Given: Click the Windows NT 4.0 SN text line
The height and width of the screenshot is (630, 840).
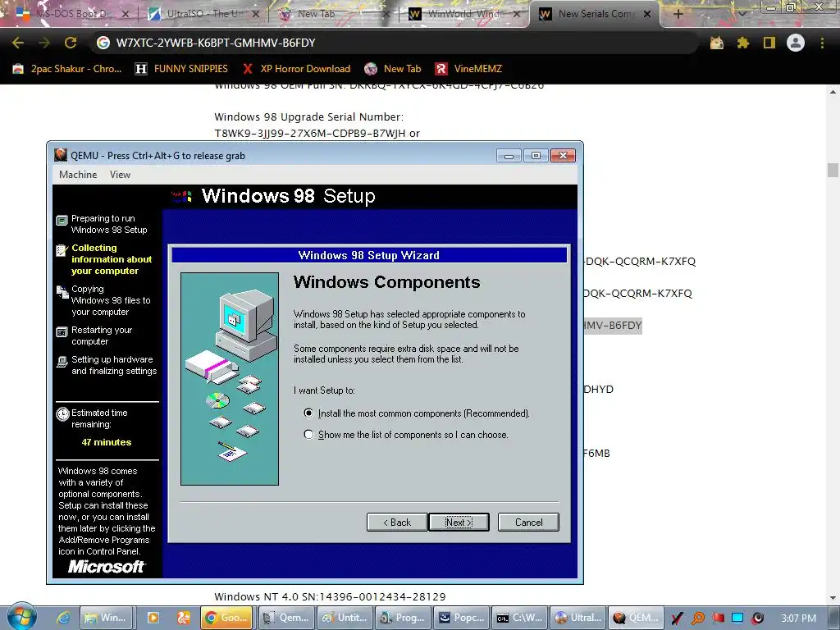Looking at the screenshot, I should coord(330,596).
